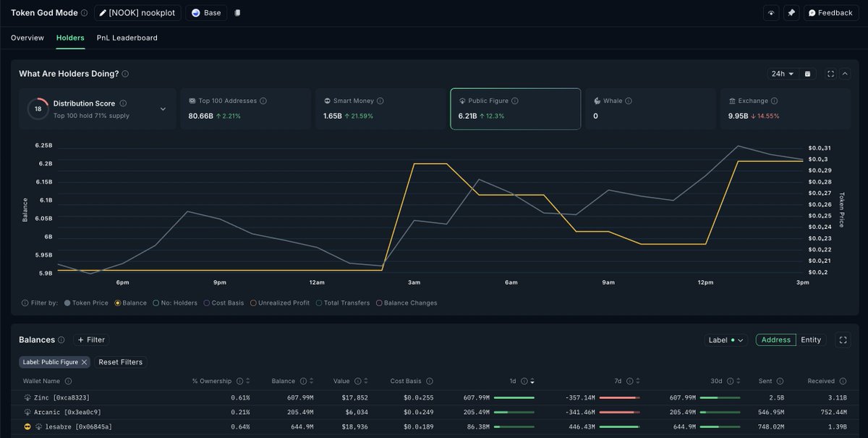This screenshot has height=438, width=868.
Task: Pin this token page with pin icon
Action: [x=791, y=13]
